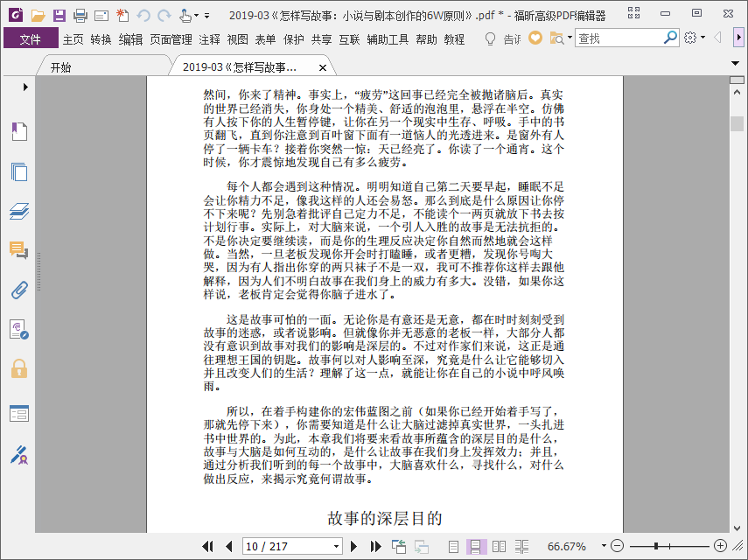Open the 互联 ribbon tab
This screenshot has height=560, width=748.
[x=349, y=39]
